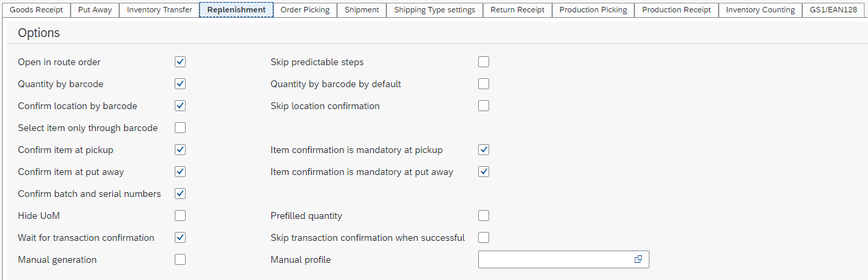Disable Open in route order checkbox

coord(180,62)
